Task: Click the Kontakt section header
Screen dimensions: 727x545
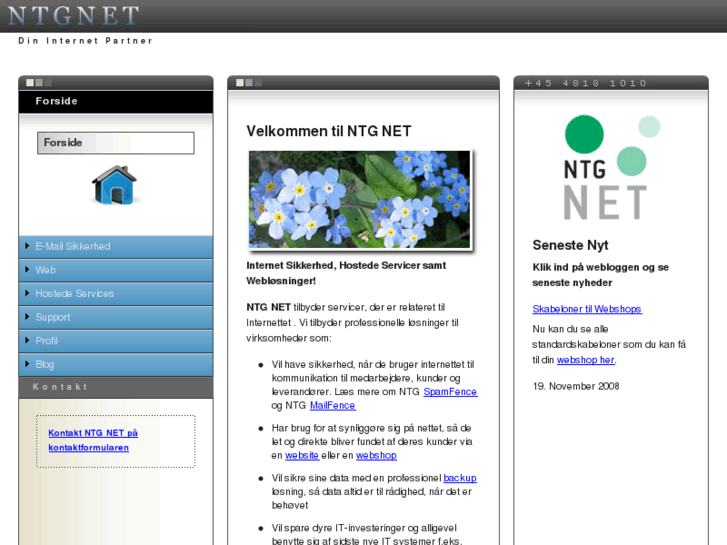Action: click(116, 387)
